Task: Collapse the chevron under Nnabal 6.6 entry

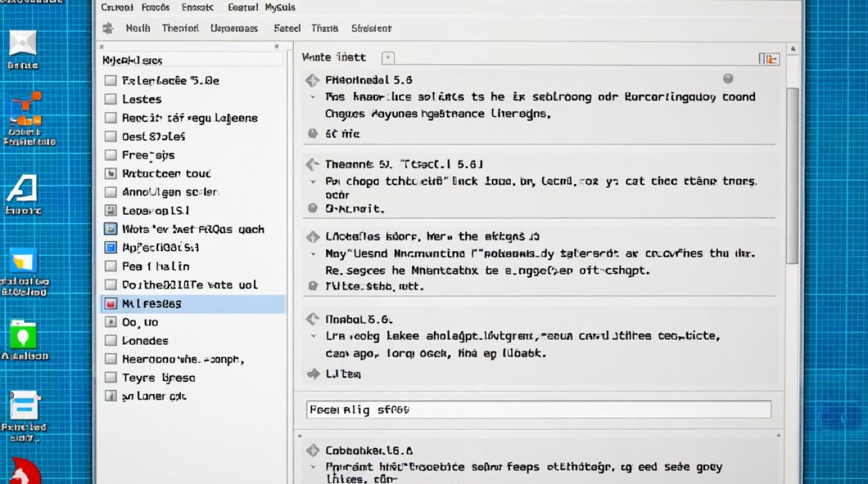Action: (313, 336)
